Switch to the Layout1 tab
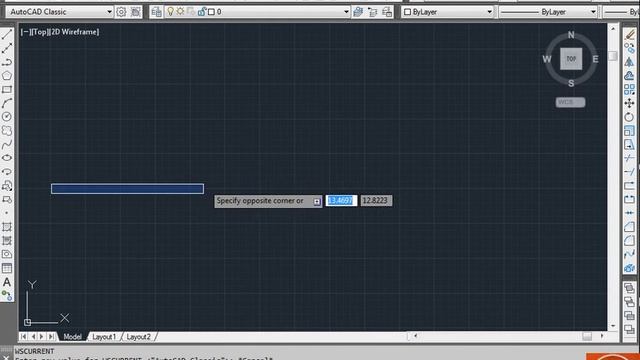Screen dimensions: 640x360 [x=104, y=337]
